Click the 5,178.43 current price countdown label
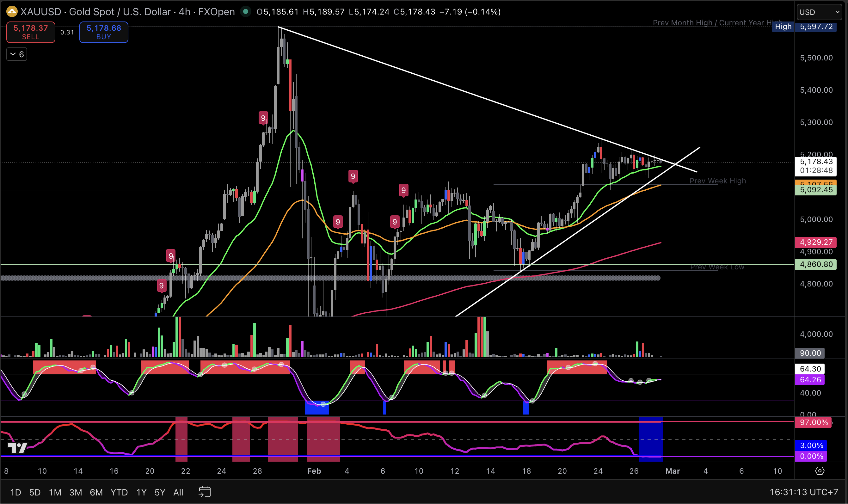Screen dimensions: 848x504 [x=816, y=166]
